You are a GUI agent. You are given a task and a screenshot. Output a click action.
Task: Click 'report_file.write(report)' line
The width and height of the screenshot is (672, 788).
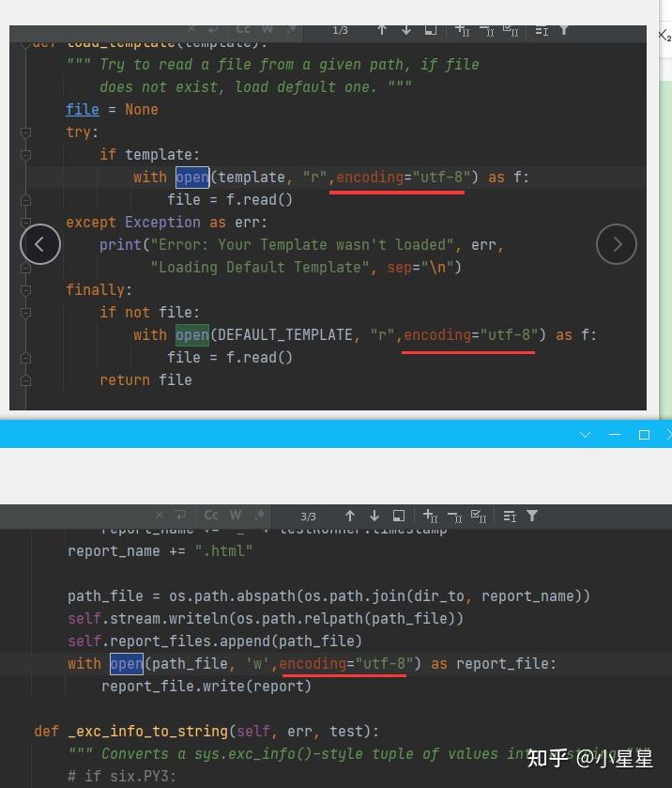point(206,686)
